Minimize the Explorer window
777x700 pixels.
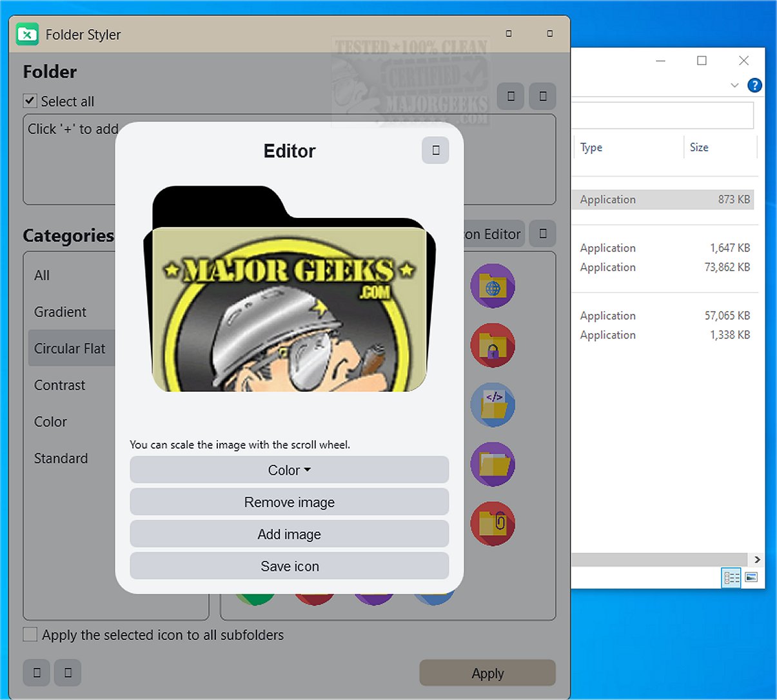660,61
